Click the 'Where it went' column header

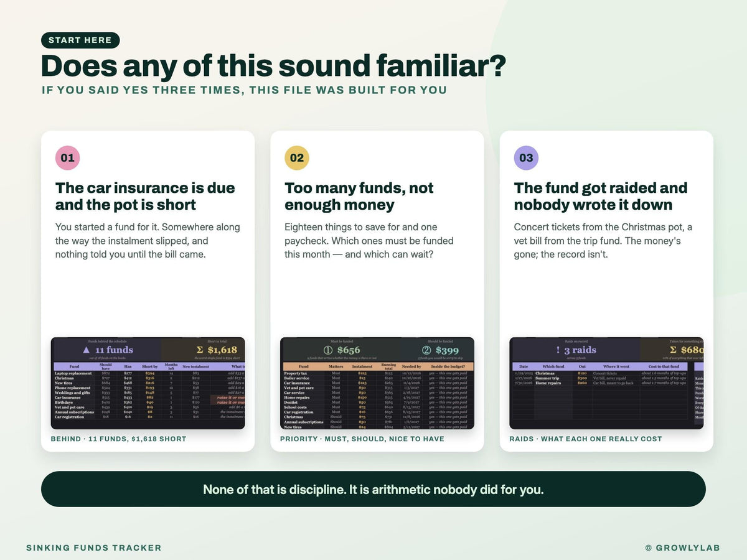tap(616, 366)
